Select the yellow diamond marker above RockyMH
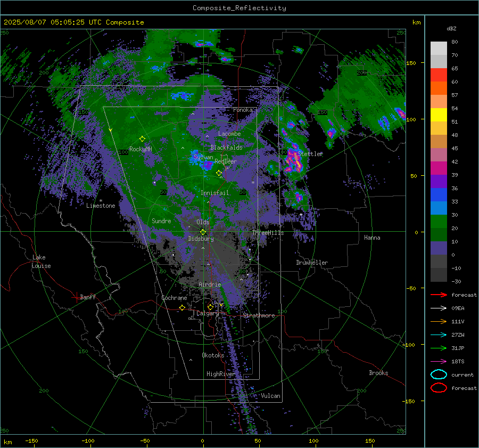 click(x=142, y=139)
